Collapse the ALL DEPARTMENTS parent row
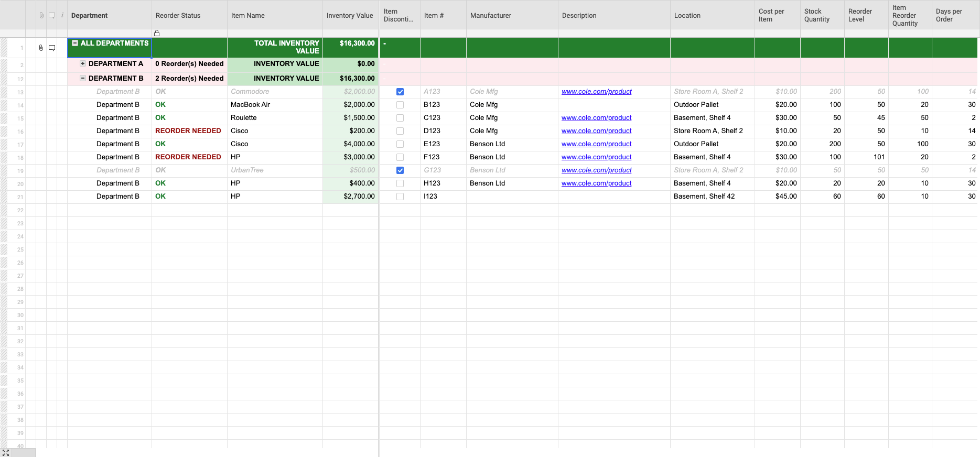Viewport: 980px width, 457px height. point(75,43)
